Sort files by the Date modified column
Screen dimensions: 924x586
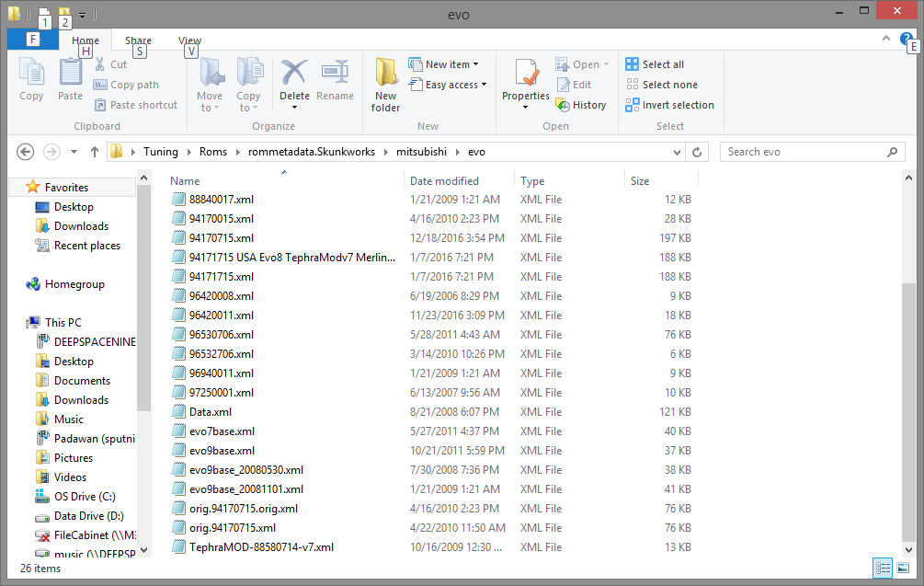[x=445, y=181]
